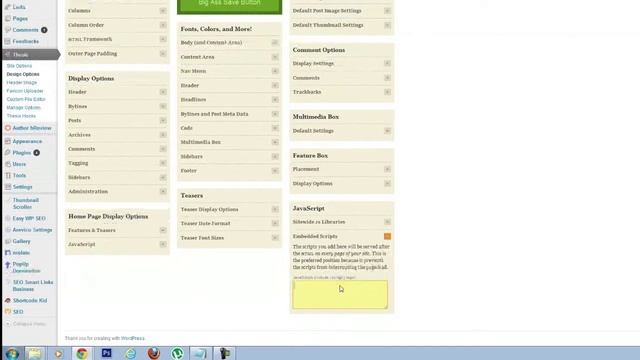
Task: Open Windows Media Player taskbar icon
Action: click(x=58, y=353)
